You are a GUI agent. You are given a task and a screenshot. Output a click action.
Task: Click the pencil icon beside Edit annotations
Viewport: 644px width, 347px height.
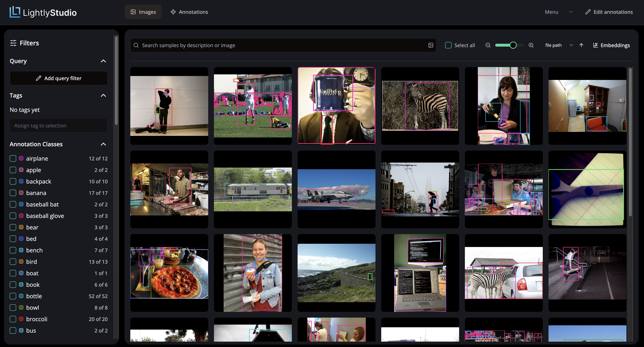[x=588, y=12]
